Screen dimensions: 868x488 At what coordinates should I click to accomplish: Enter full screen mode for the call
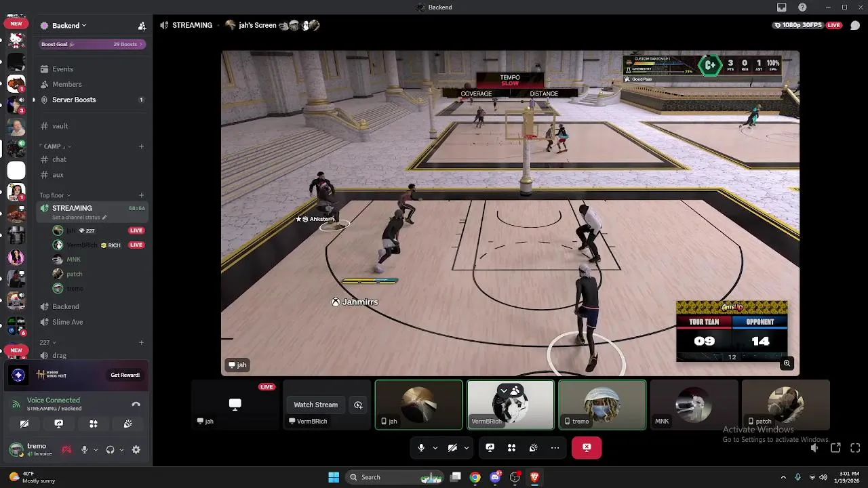(855, 447)
